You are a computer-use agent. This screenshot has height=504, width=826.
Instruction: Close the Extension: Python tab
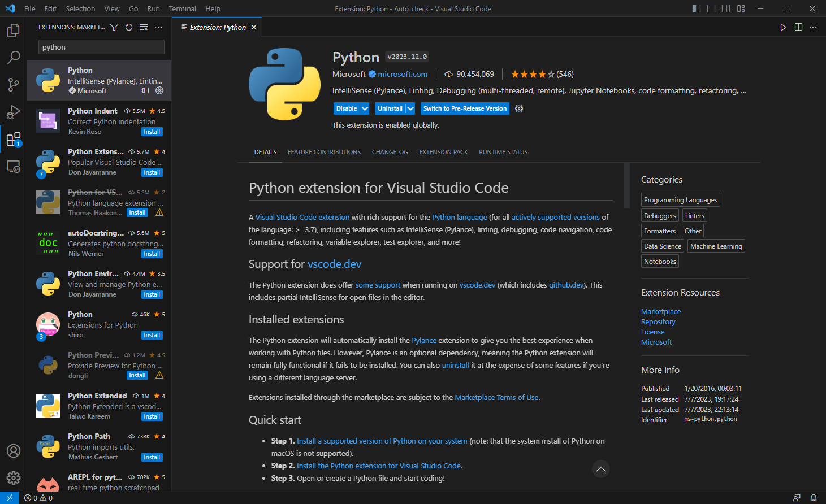pyautogui.click(x=254, y=27)
